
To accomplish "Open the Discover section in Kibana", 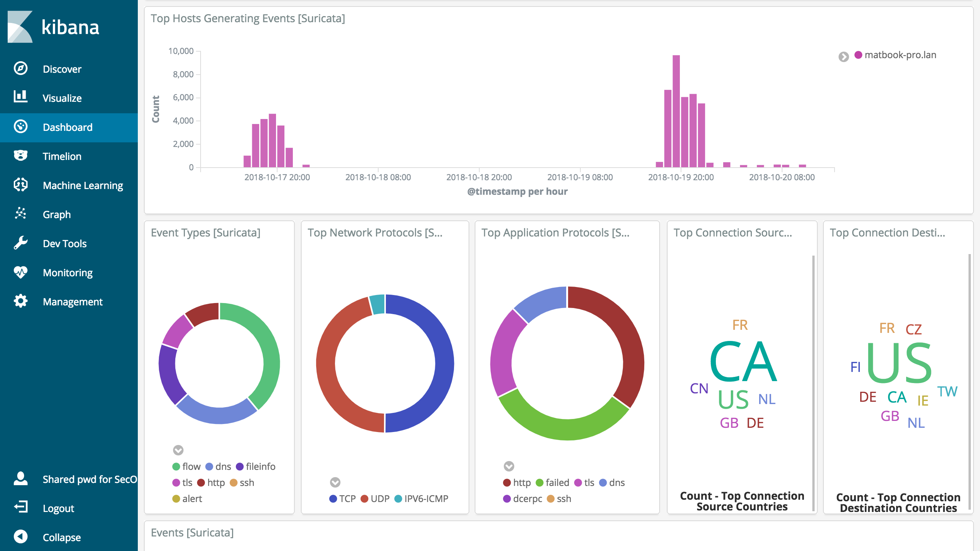I will [x=62, y=69].
